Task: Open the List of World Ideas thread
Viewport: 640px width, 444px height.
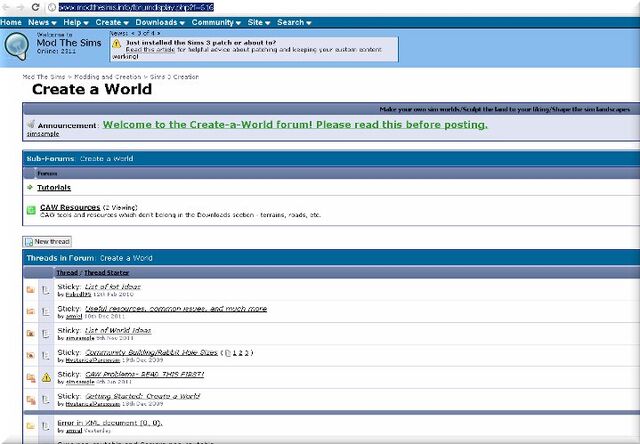Action: 118,330
